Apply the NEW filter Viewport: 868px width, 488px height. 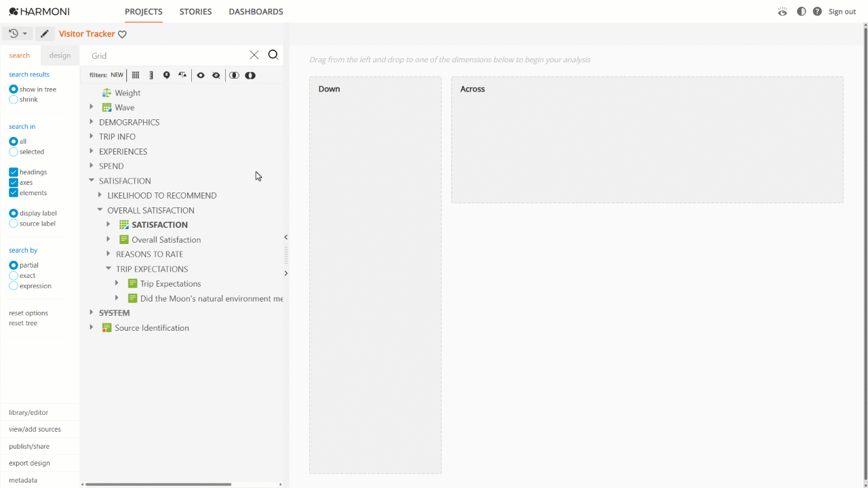pyautogui.click(x=117, y=75)
